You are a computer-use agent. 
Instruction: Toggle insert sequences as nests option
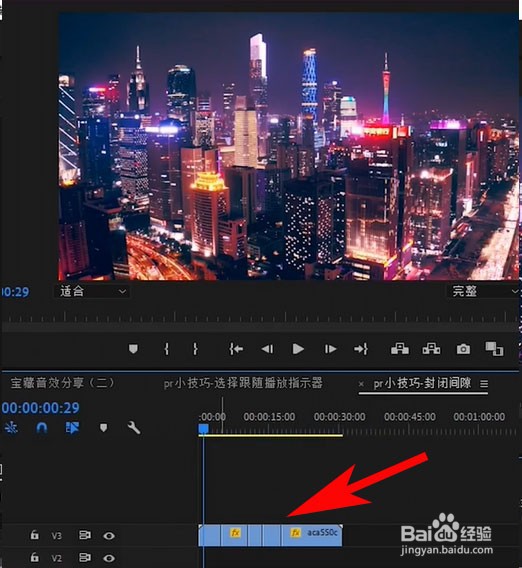(11, 428)
